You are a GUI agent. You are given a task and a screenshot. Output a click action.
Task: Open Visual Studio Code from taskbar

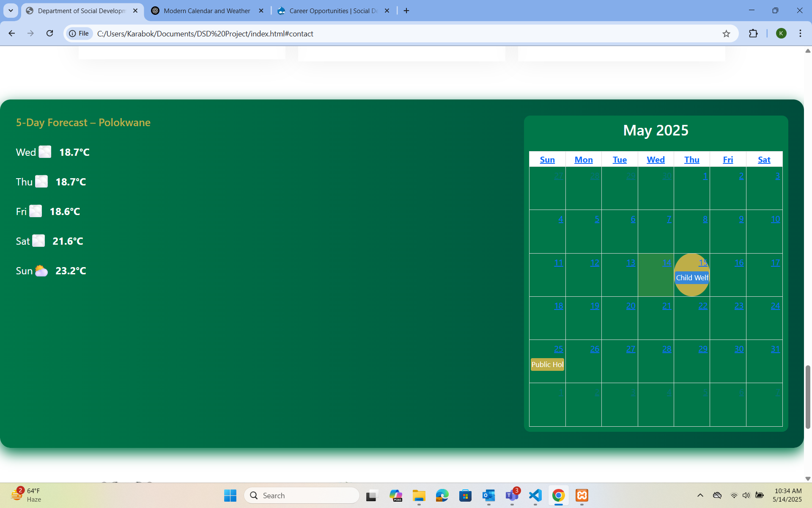coord(535,495)
